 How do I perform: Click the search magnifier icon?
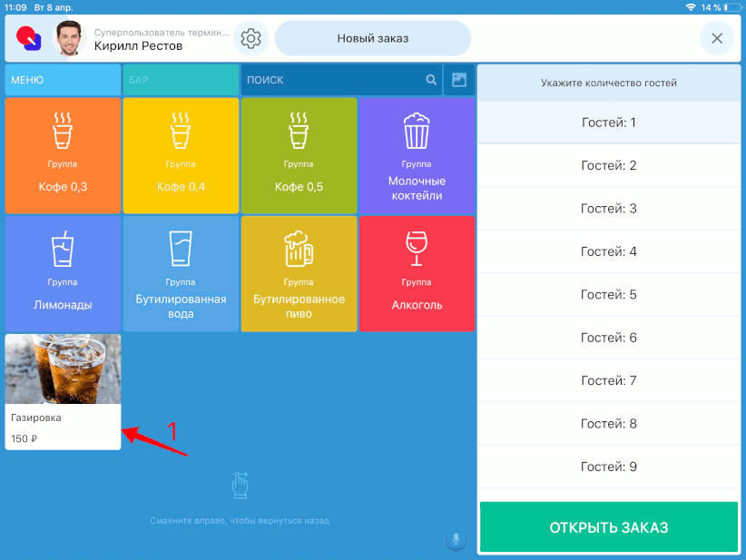(x=432, y=80)
